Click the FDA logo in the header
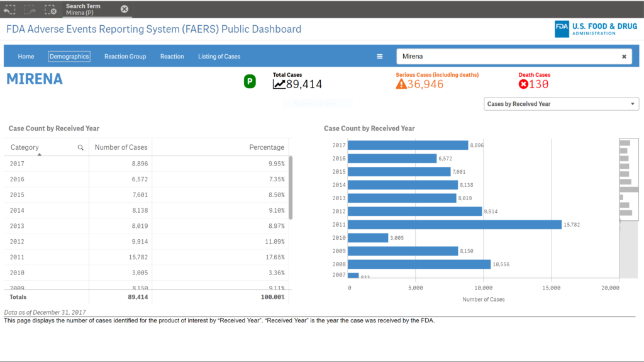This screenshot has width=644, height=362. tap(596, 29)
